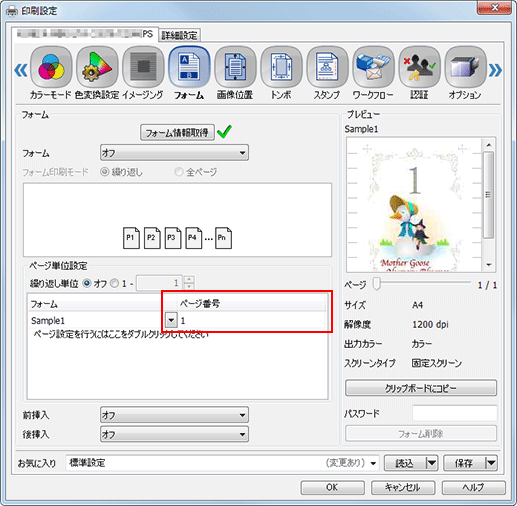Click フォーム情報取得 button
Screen dimensions: 517x506
[x=177, y=132]
